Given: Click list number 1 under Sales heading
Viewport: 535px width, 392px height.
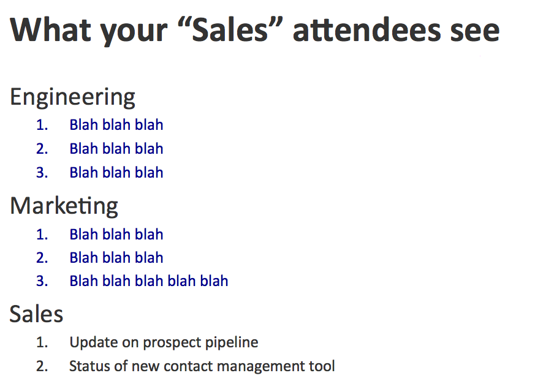Looking at the screenshot, I should tap(42, 343).
